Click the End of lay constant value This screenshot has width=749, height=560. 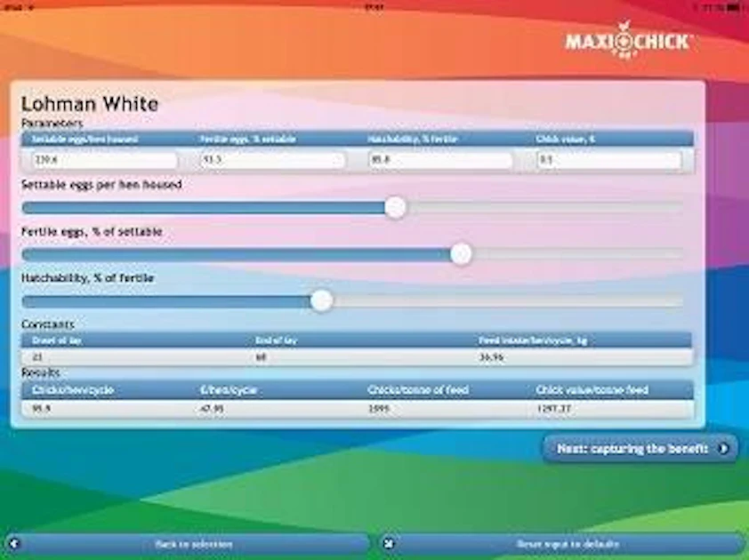pyautogui.click(x=261, y=357)
